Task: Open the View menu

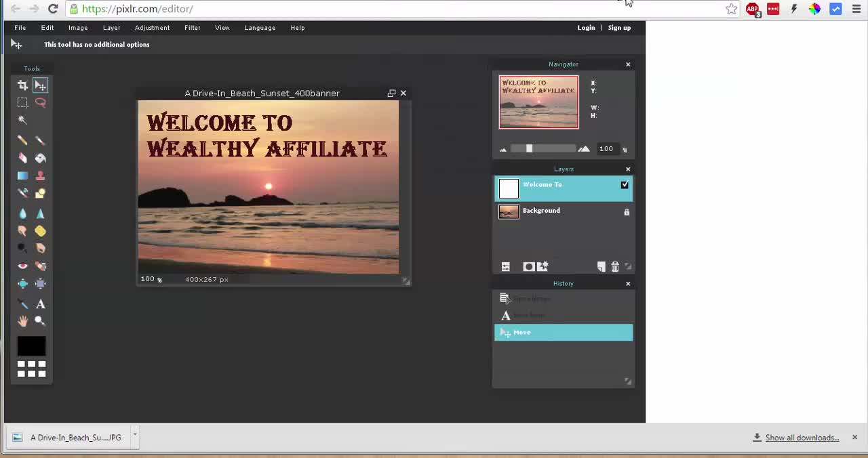Action: 222,28
